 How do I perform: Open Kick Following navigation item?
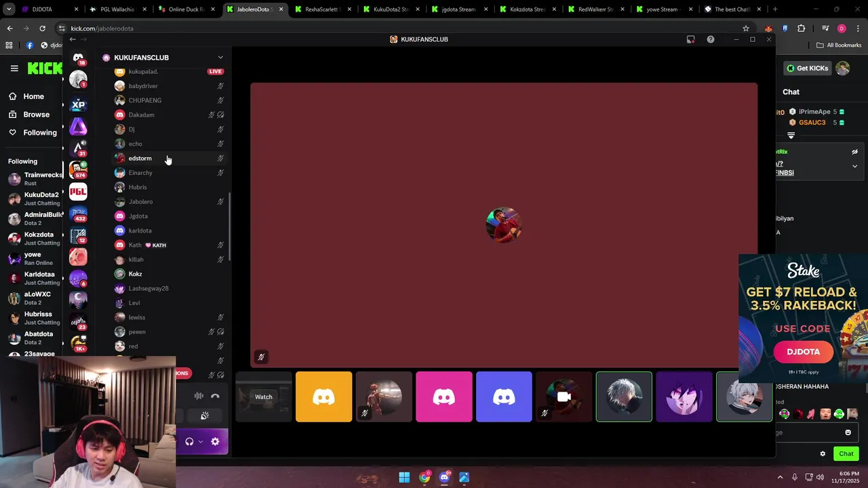pos(39,133)
